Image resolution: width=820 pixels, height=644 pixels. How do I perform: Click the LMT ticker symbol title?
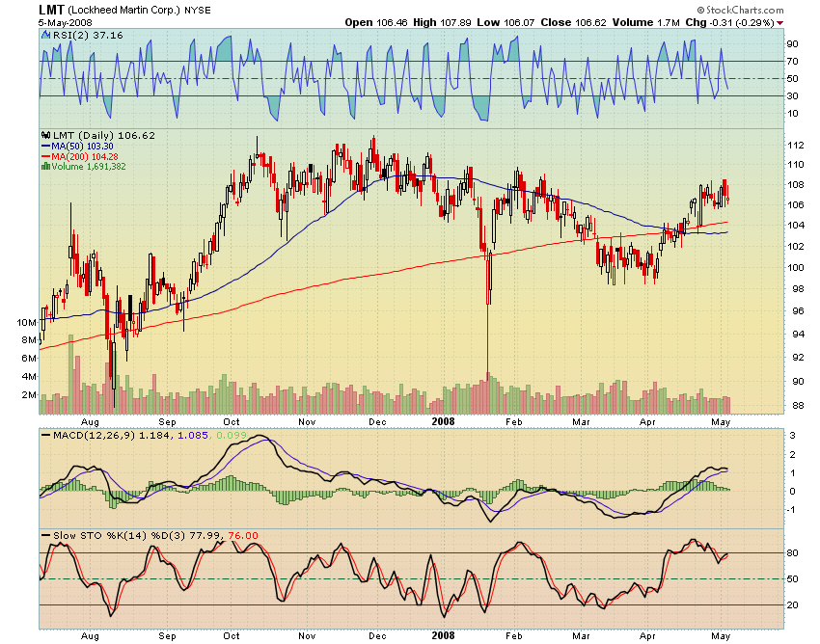51,10
